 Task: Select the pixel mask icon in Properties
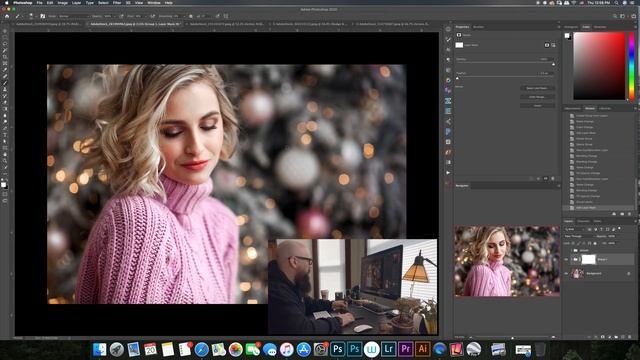(547, 45)
